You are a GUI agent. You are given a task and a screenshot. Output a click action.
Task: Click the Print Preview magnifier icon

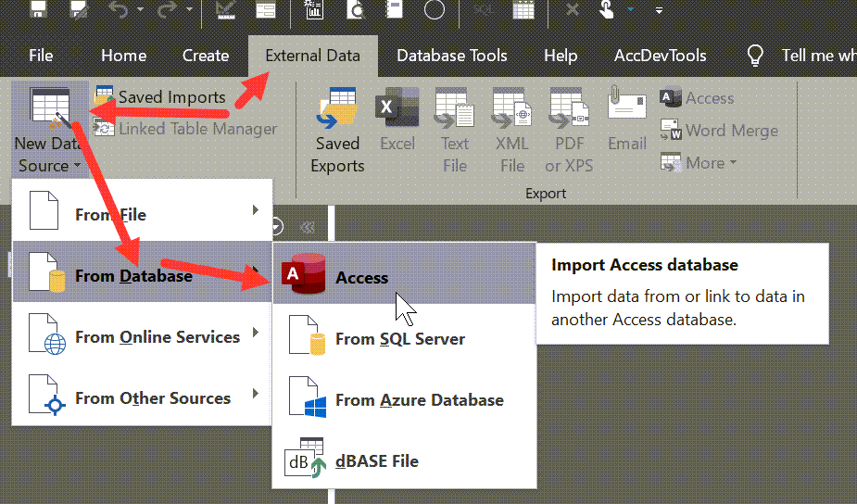(x=355, y=8)
